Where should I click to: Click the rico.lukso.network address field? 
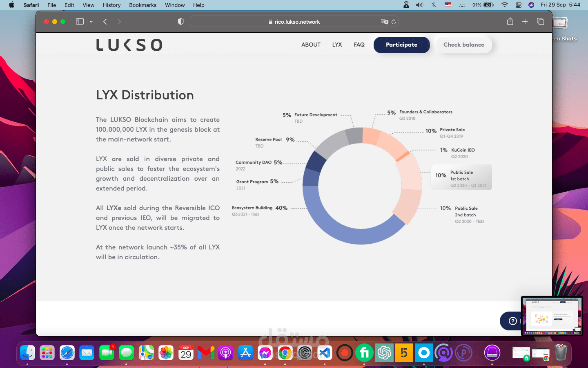pyautogui.click(x=294, y=22)
